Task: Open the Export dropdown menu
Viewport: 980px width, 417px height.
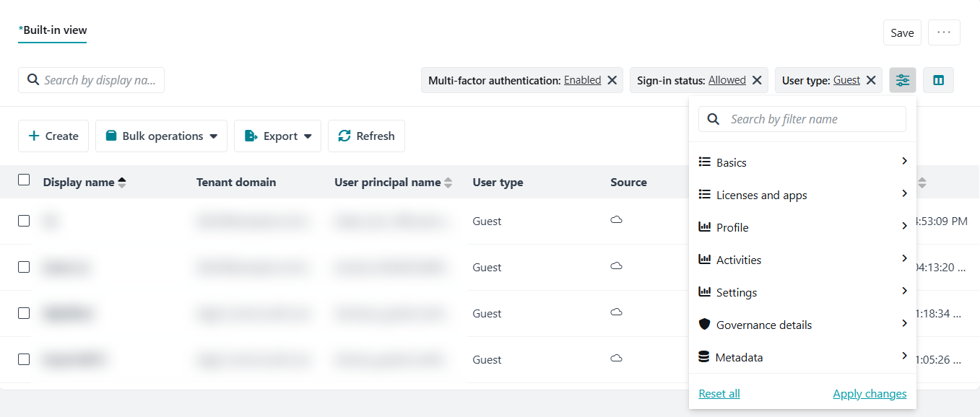Action: (277, 136)
